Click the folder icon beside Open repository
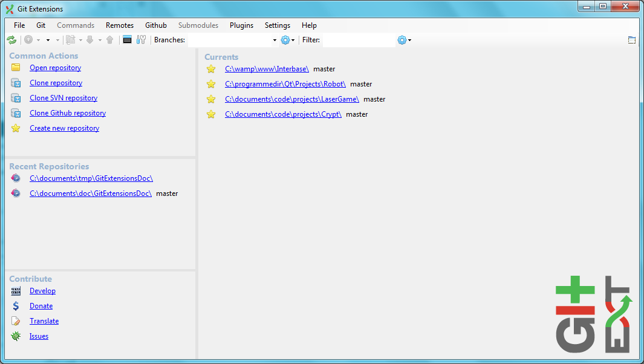This screenshot has width=644, height=364. (x=16, y=67)
